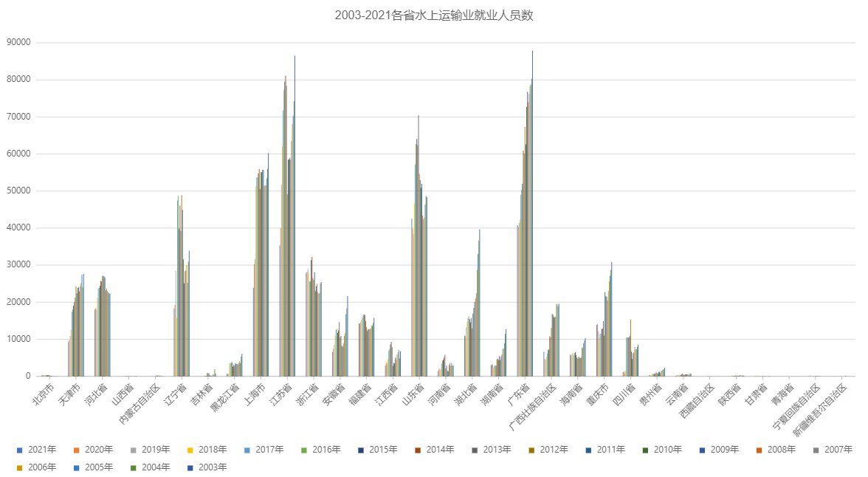Select the 2010年 legend entry
This screenshot has height=477, width=868.
click(x=662, y=449)
